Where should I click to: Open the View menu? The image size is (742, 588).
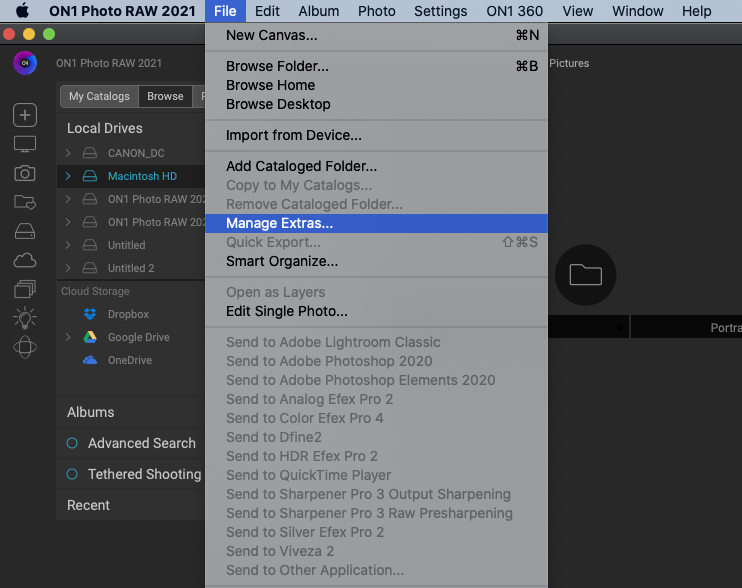[578, 11]
